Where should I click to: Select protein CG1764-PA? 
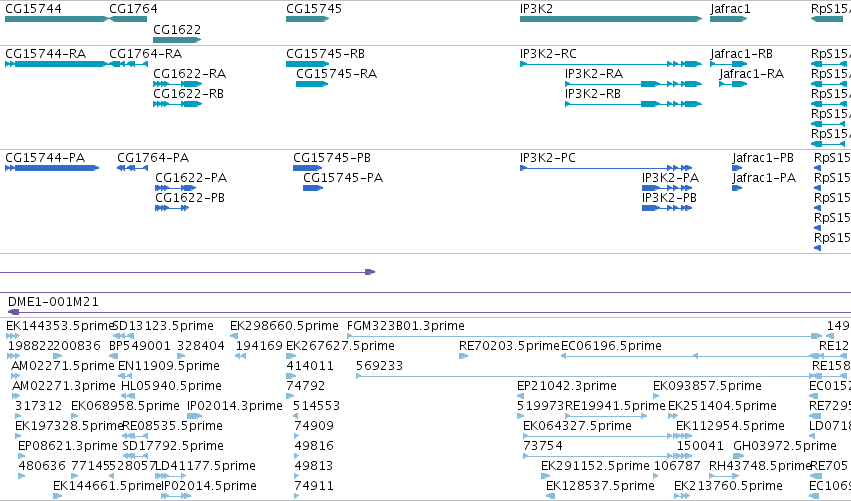(132, 168)
